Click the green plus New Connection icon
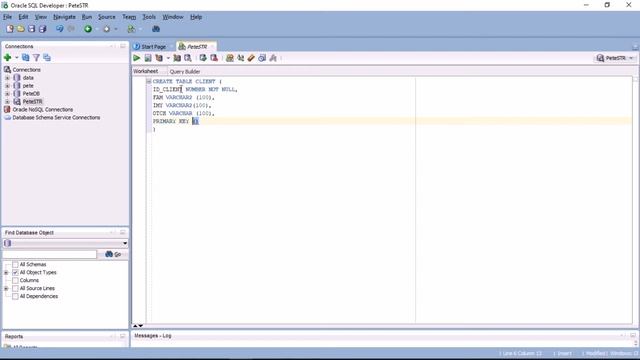Viewport: 640px width, 360px height. [7, 58]
